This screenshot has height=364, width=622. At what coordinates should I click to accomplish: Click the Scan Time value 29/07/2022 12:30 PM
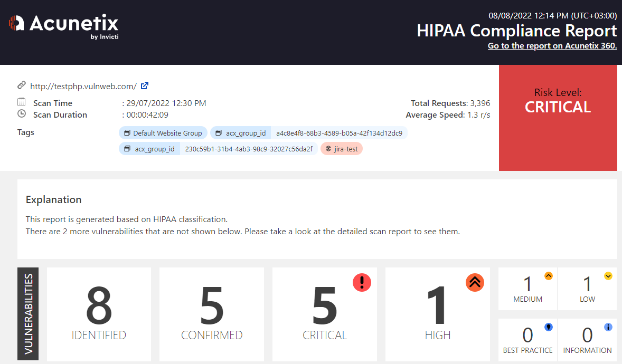point(166,103)
